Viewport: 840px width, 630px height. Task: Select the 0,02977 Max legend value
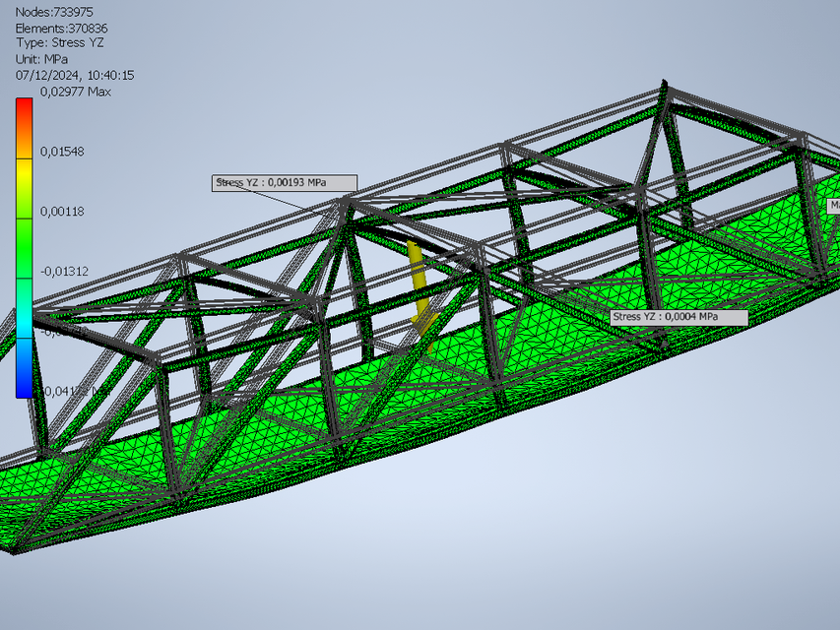[x=72, y=91]
